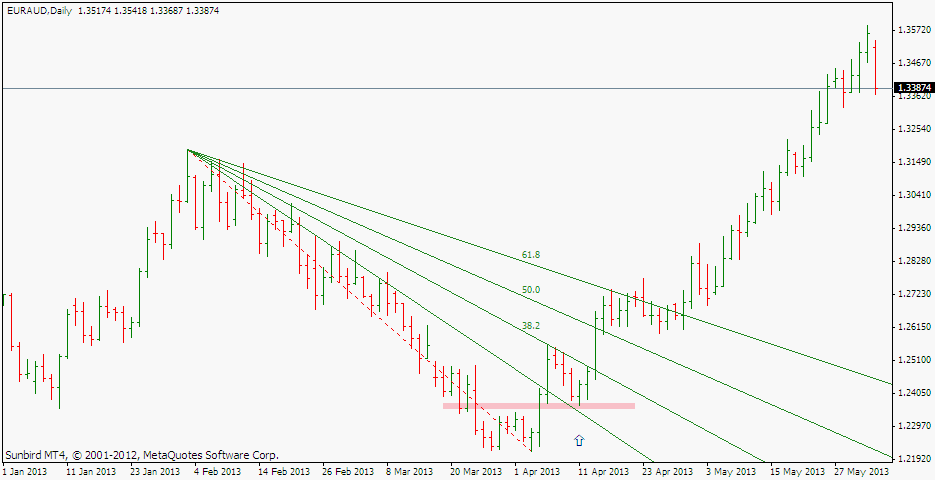This screenshot has height=480, width=935.
Task: Click the 50.0 Fibonacci fan label
Action: pos(531,290)
